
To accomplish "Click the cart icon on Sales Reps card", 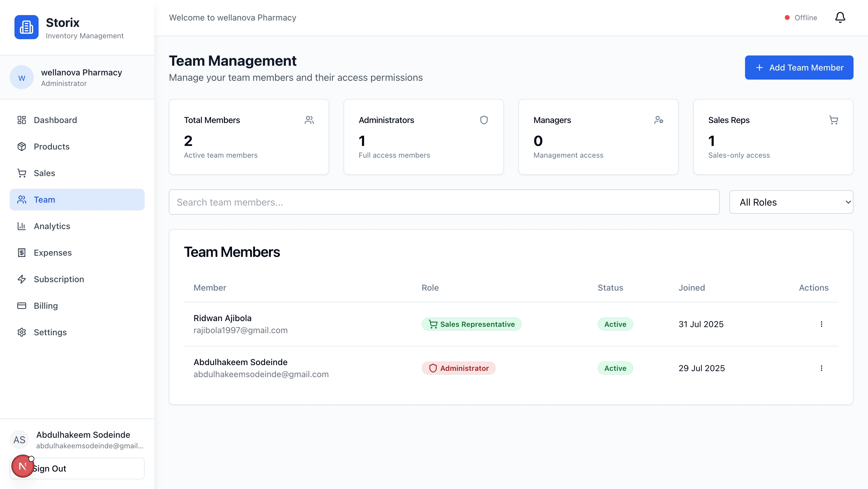I will 833,120.
